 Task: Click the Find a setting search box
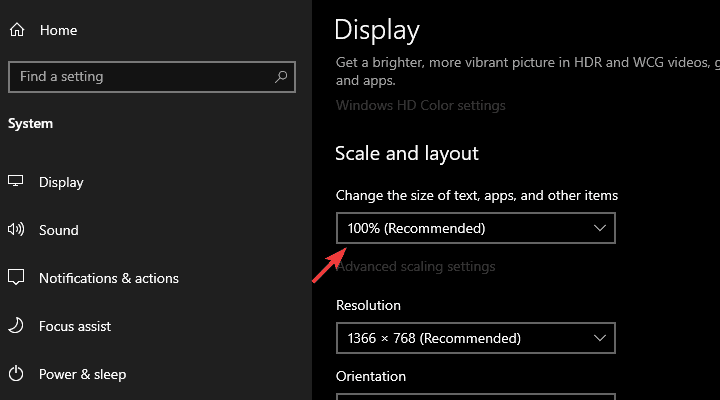point(152,77)
